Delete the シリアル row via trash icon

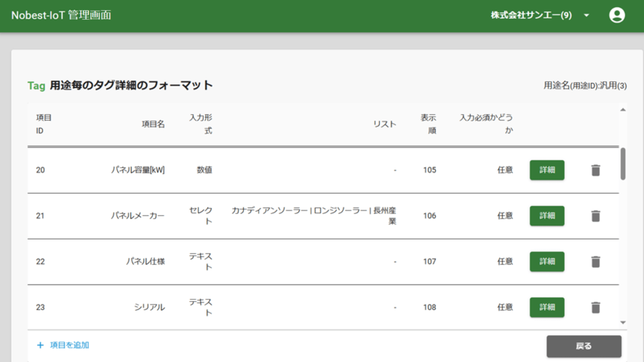596,307
